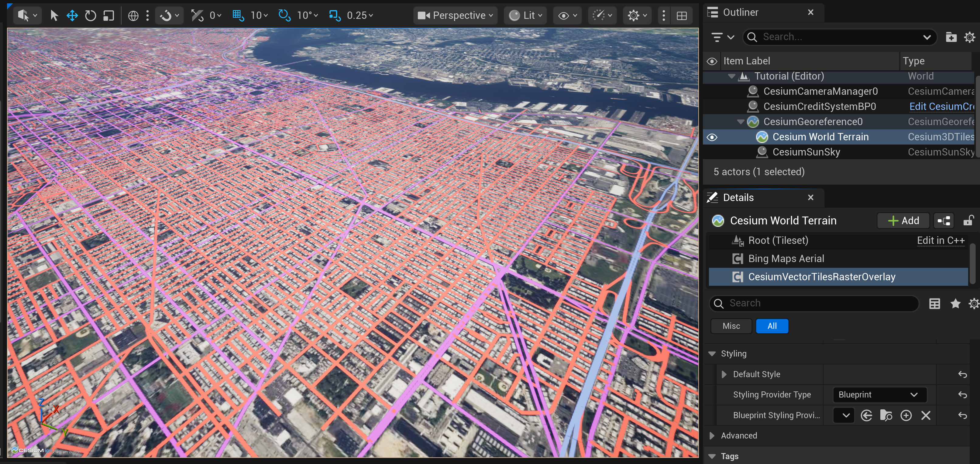Image resolution: width=980 pixels, height=464 pixels.
Task: Open the Show flags eye menu
Action: tap(567, 15)
